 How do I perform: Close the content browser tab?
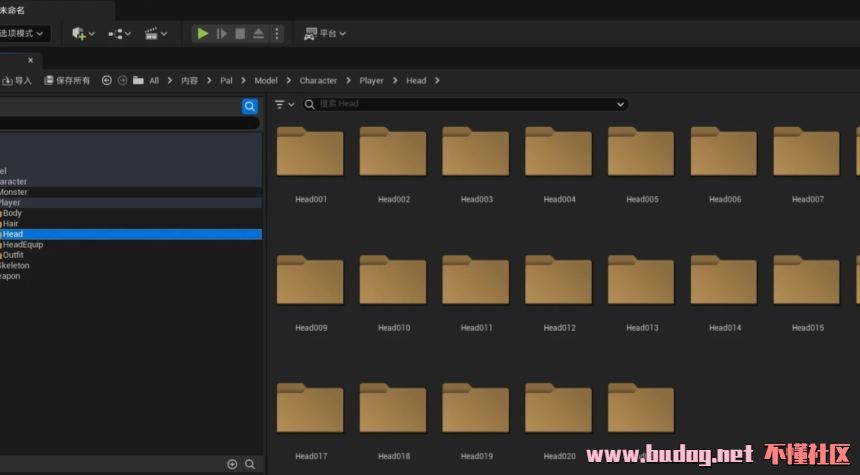tap(31, 60)
